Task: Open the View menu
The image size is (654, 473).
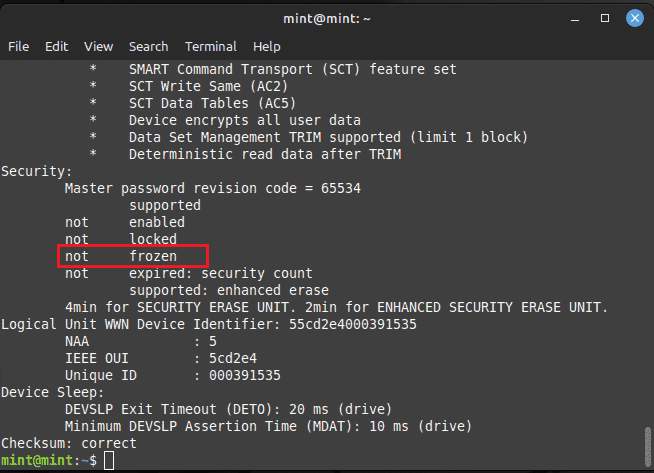Action: (98, 46)
